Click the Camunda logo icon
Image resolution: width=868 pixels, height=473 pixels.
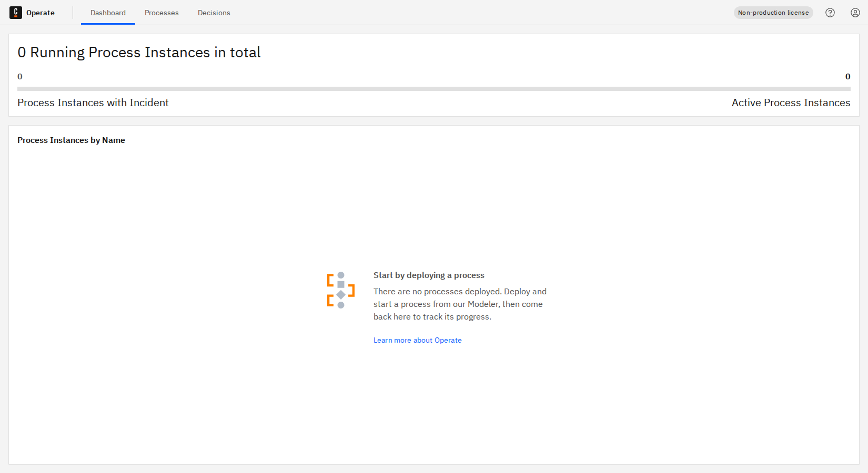tap(15, 13)
